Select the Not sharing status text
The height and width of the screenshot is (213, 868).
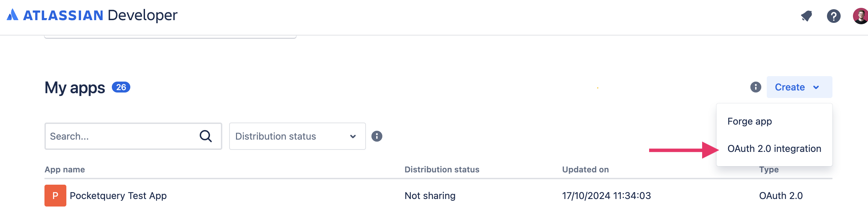click(430, 195)
